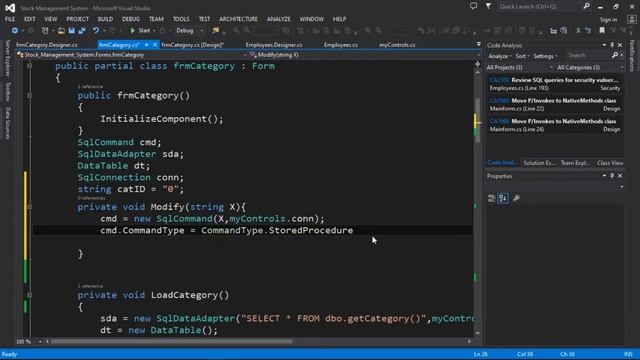Open the ARCHITECTURE menu
640x360 pixels.
pyautogui.click(x=238, y=19)
